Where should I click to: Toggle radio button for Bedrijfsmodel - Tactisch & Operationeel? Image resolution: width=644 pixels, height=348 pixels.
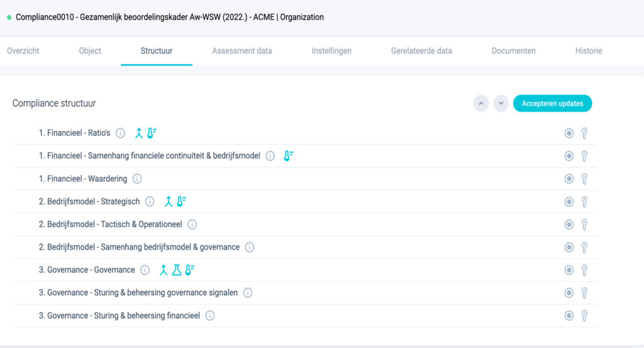pyautogui.click(x=569, y=224)
